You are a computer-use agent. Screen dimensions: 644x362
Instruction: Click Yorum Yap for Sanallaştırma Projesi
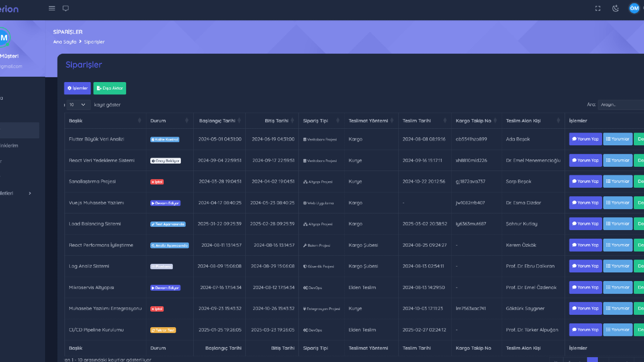[586, 181]
